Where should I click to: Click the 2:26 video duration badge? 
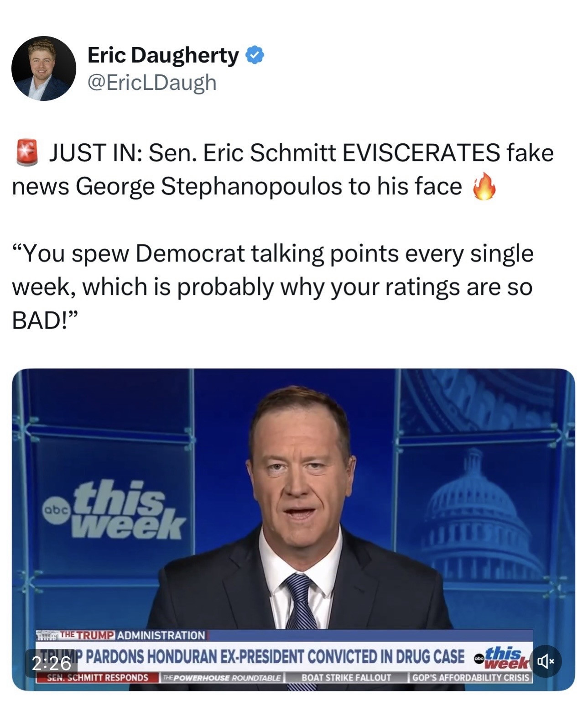point(51,663)
